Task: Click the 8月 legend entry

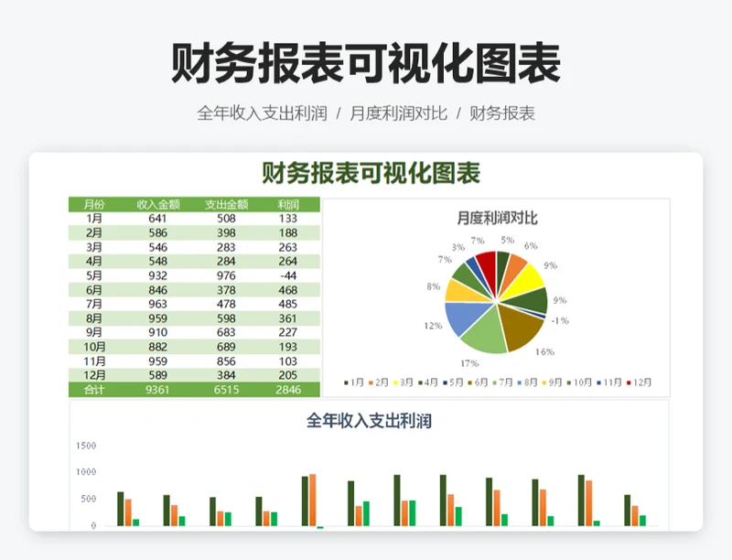Action: (528, 382)
